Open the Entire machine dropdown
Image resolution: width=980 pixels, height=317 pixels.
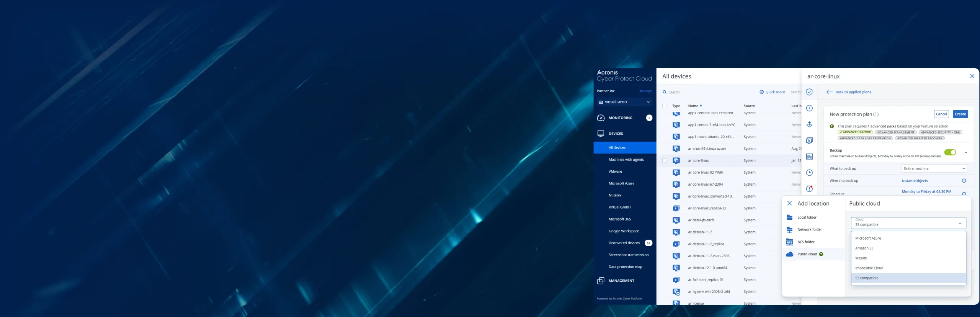click(934, 168)
